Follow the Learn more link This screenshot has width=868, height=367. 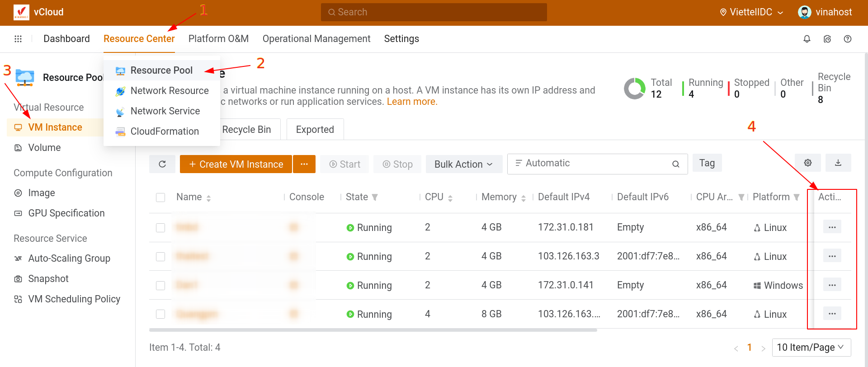(411, 102)
